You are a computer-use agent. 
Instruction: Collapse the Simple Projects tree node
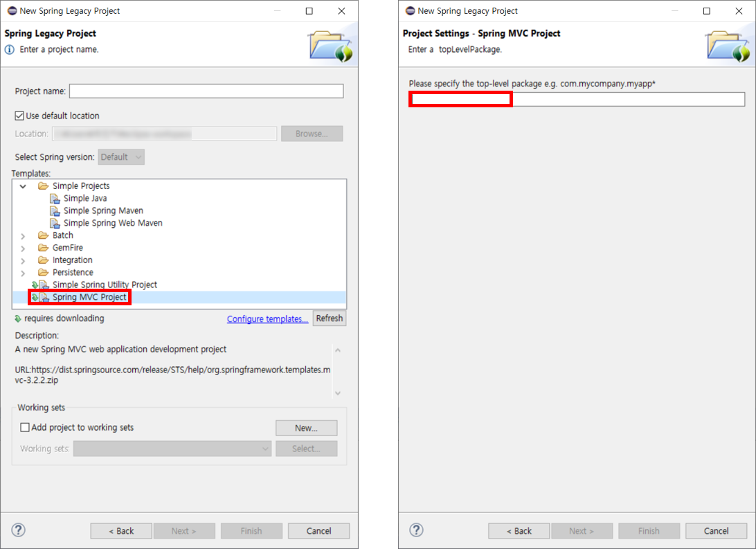pyautogui.click(x=23, y=186)
